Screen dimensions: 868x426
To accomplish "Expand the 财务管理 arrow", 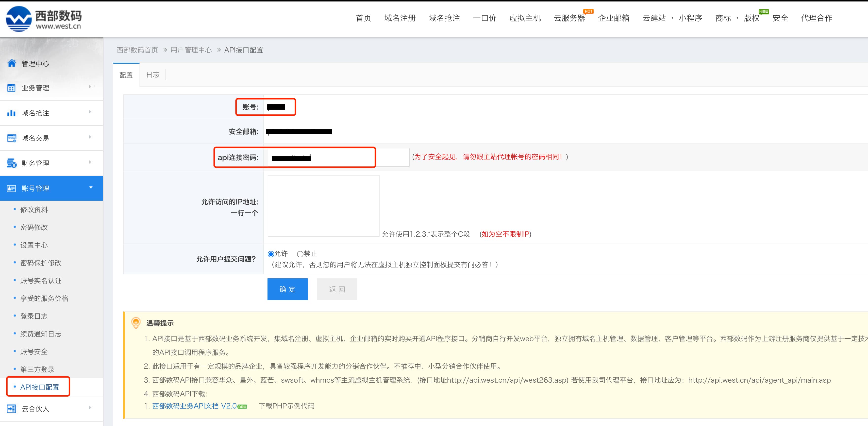I will click(90, 162).
